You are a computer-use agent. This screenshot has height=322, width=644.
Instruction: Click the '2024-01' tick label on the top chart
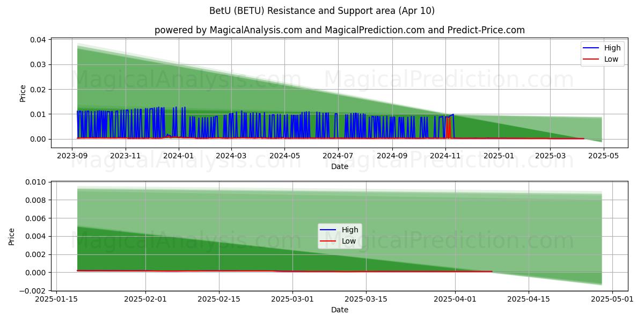point(178,156)
